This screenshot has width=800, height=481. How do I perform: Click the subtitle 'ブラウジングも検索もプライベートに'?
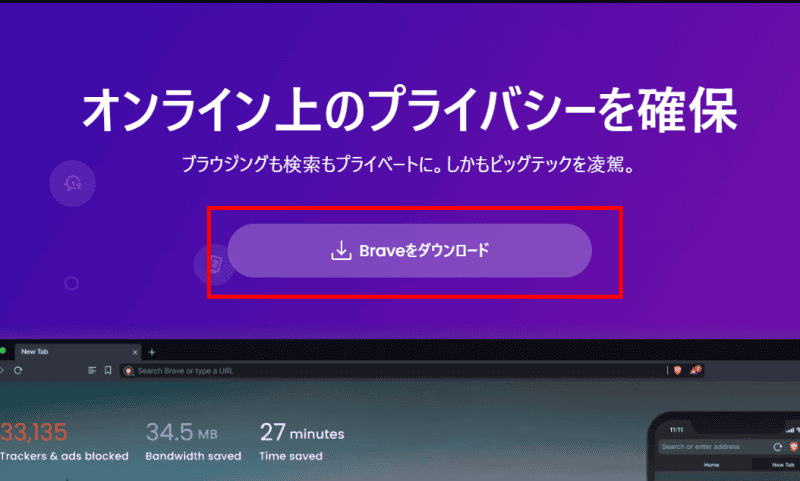tap(307, 164)
